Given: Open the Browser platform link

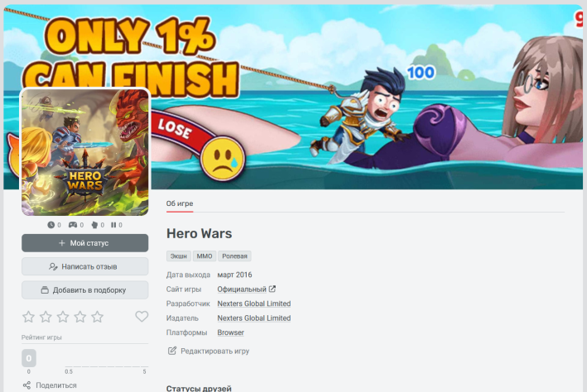Looking at the screenshot, I should (231, 332).
